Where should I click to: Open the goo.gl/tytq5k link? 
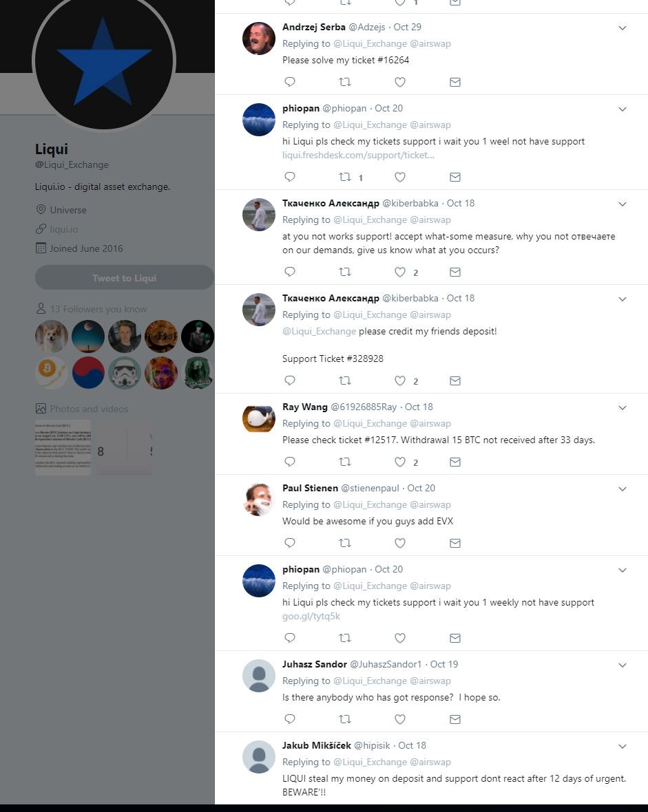tap(311, 617)
